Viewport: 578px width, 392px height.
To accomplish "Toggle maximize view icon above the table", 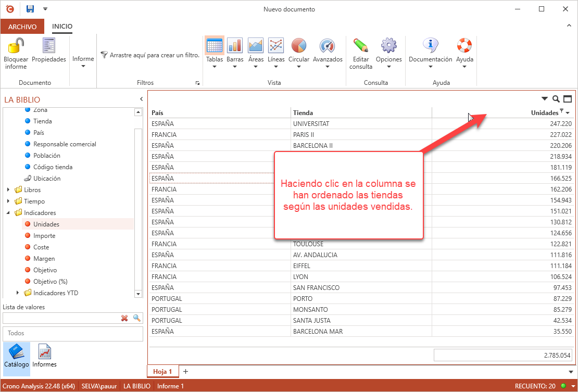I will 568,99.
